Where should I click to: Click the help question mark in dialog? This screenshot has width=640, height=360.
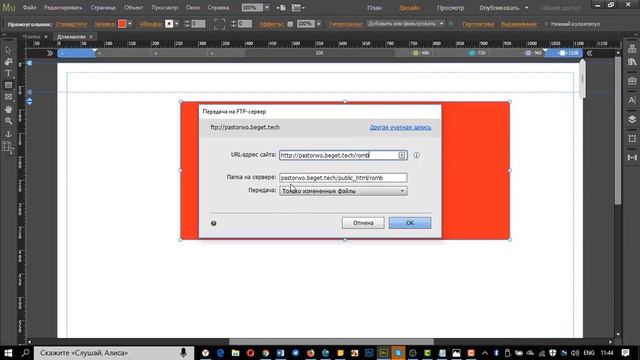coord(213,223)
